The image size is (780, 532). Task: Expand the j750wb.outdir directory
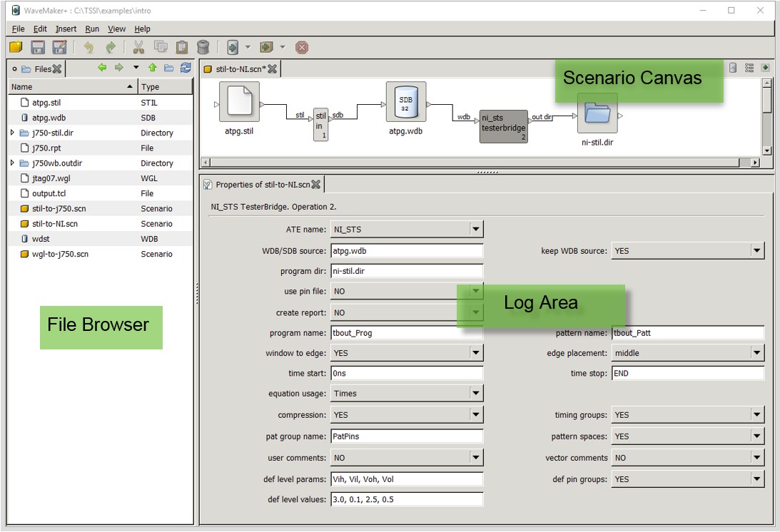point(12,163)
